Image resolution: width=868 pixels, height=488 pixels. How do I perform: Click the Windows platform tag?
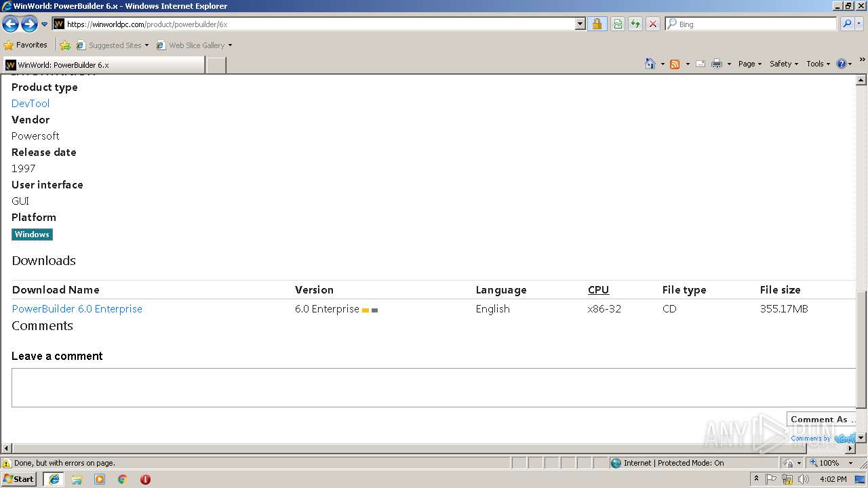coord(32,235)
